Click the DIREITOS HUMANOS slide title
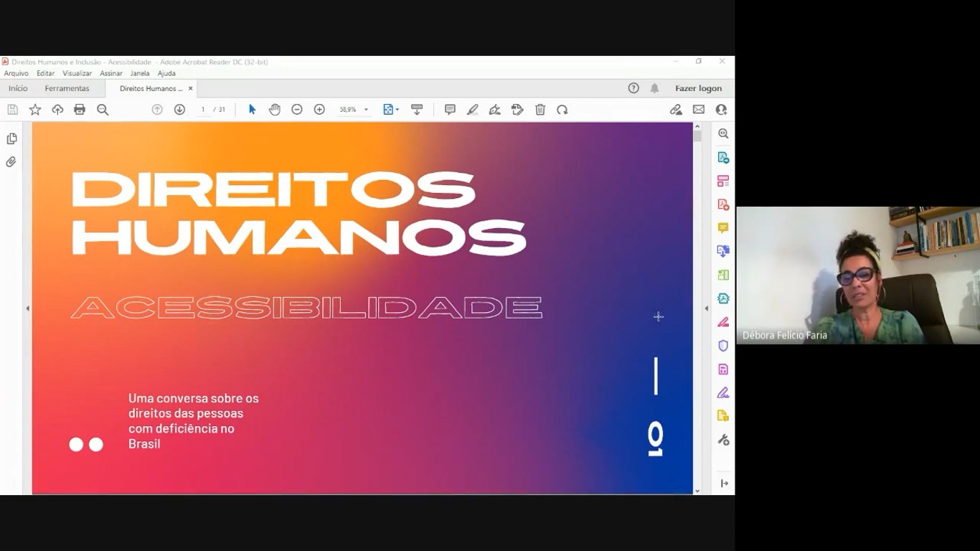980x551 pixels. [x=298, y=214]
